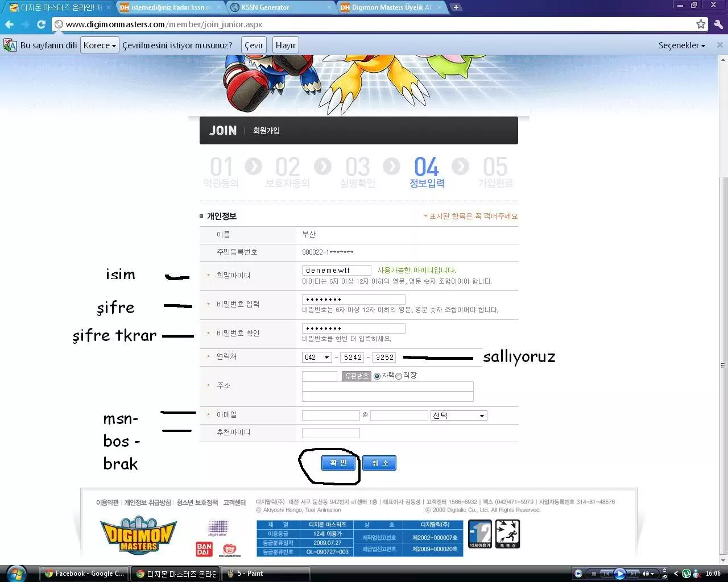
Task: Open the 042 phone area code dropdown
Action: coord(317,357)
